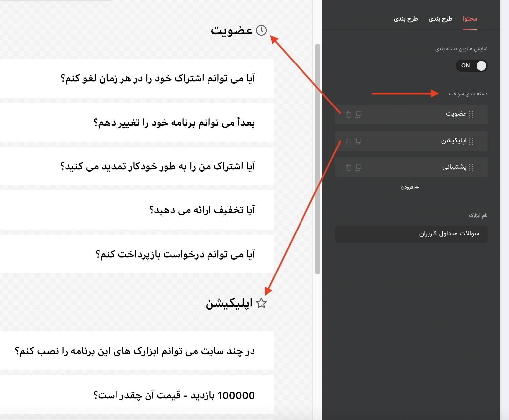Expand the question بعداً می توانم برنامه خود را تغییر دهم
Screen dimensions: 509x420
(x=137, y=123)
